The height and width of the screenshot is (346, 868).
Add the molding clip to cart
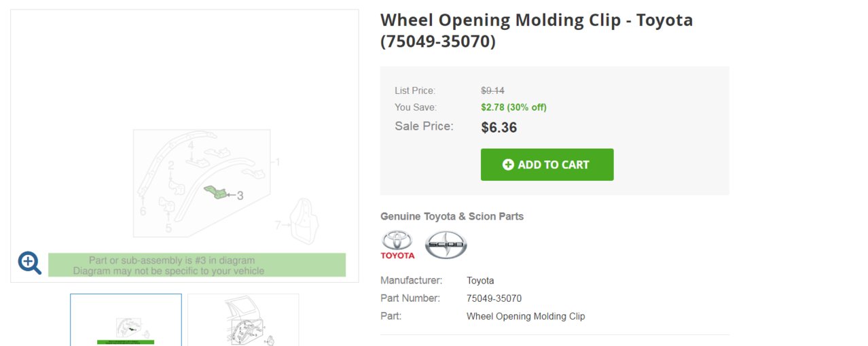point(547,165)
